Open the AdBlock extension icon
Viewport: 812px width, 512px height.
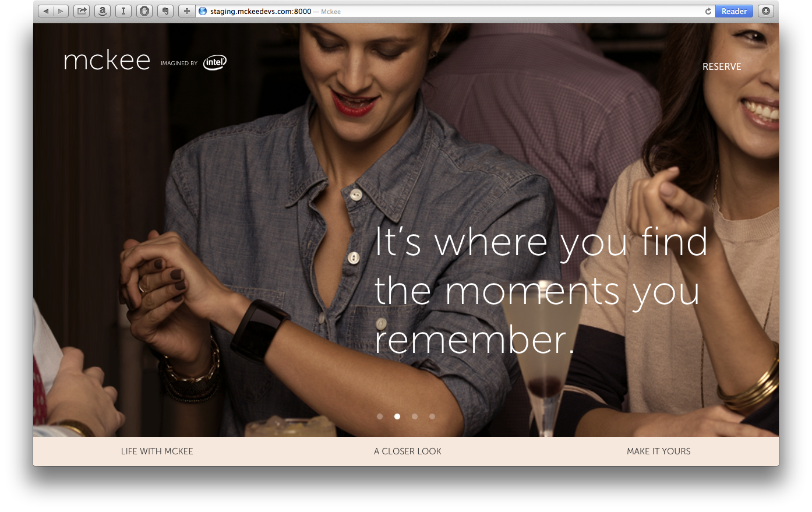(144, 10)
